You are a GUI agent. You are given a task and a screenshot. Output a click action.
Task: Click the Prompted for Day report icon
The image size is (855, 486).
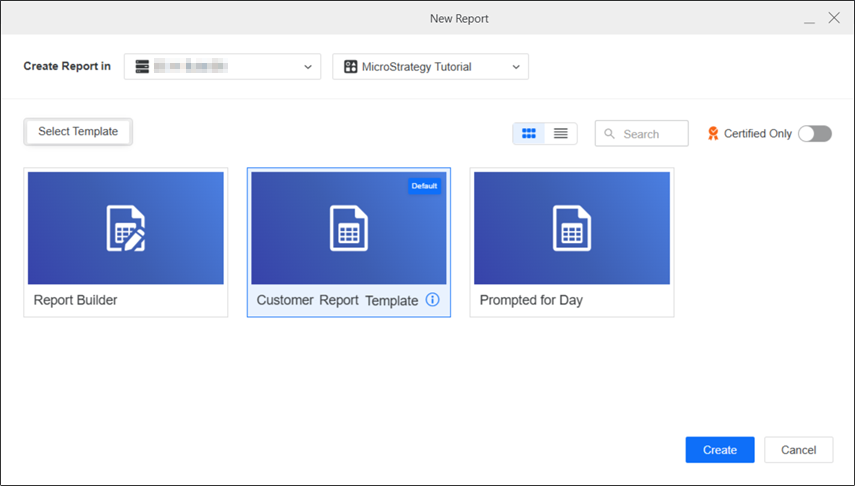tap(572, 229)
